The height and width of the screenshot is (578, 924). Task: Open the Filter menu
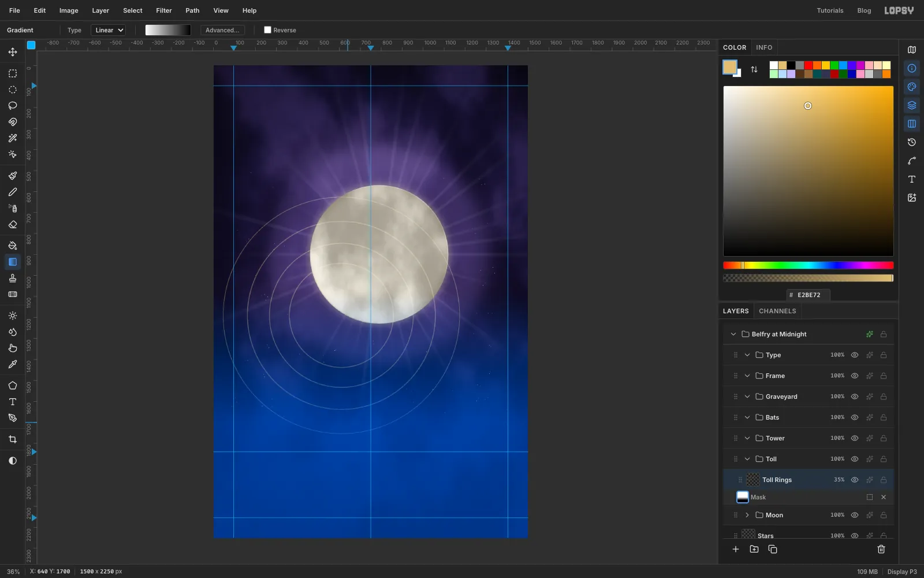164,10
